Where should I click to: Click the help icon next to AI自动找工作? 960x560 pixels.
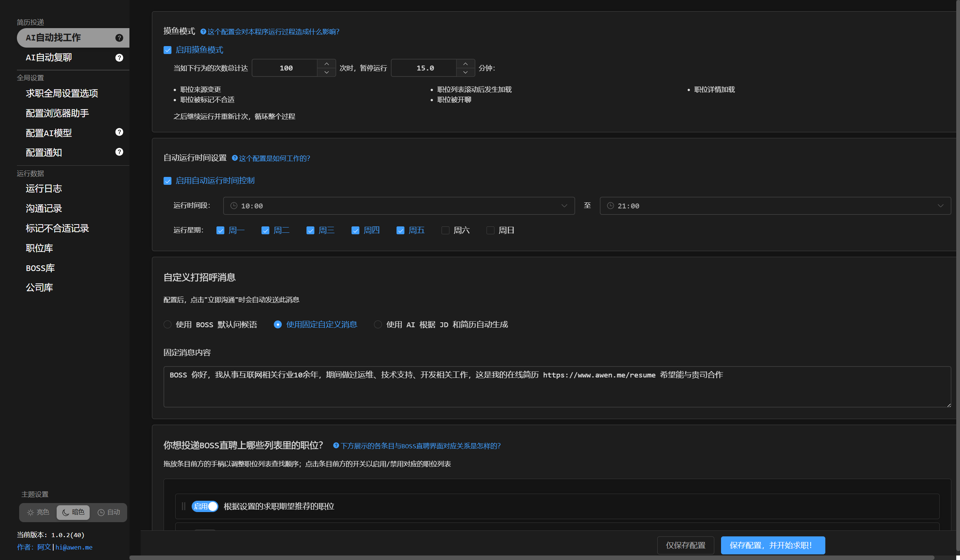[119, 38]
